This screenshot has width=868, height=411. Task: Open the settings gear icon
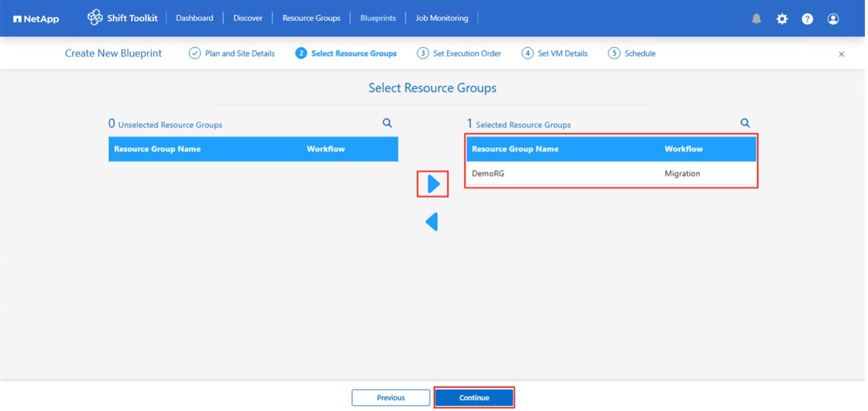782,19
